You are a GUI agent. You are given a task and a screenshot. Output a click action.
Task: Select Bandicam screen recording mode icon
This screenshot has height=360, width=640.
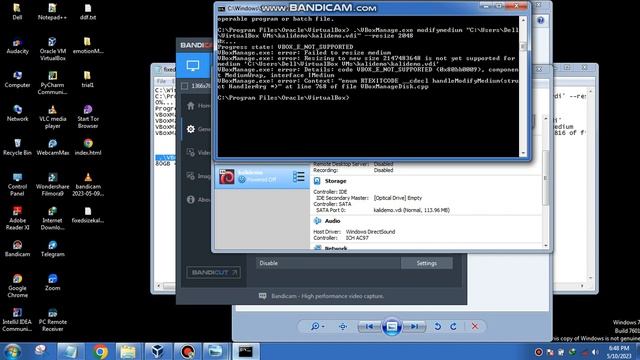[x=193, y=65]
